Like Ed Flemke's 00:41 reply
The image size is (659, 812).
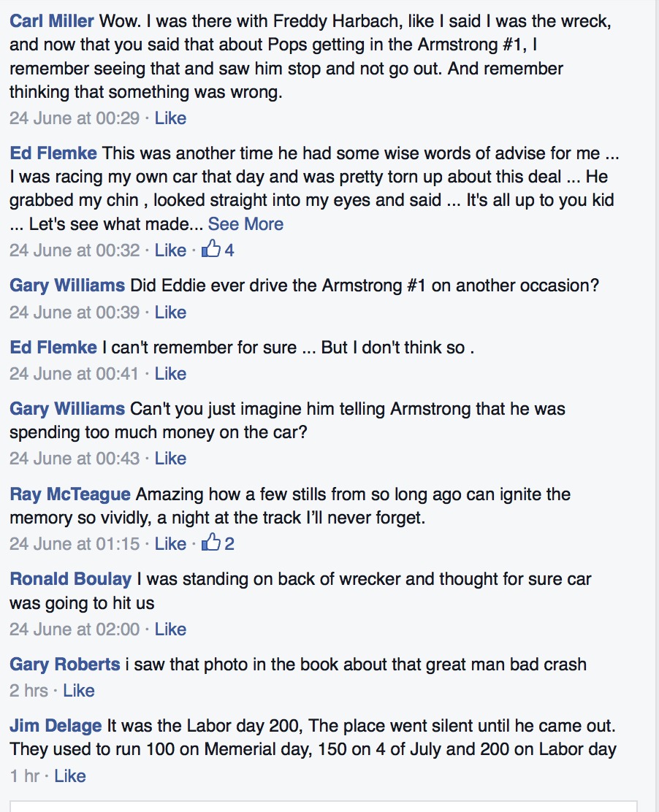[170, 373]
